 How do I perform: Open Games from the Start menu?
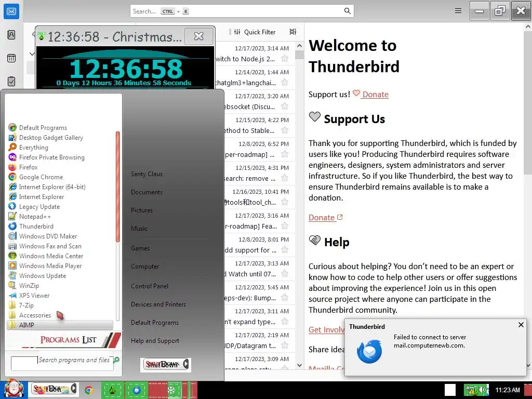(x=140, y=248)
